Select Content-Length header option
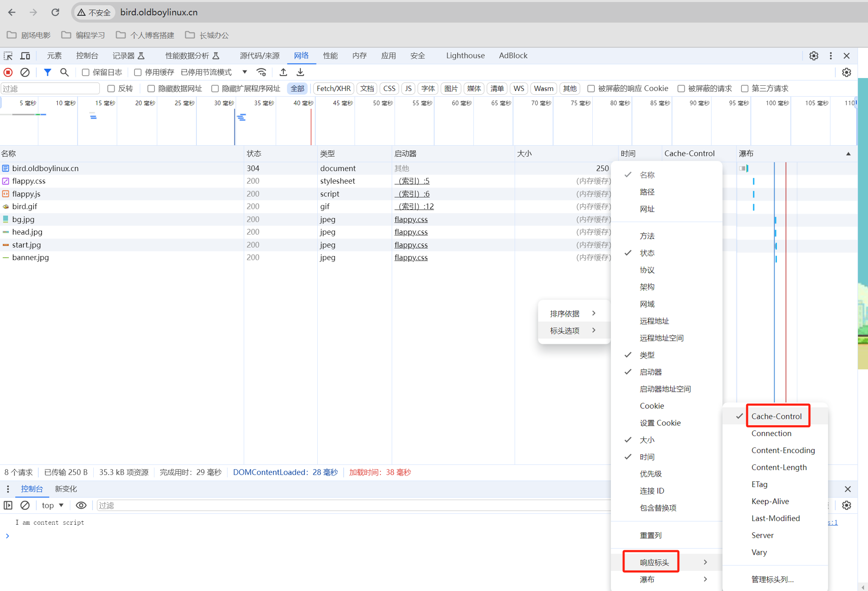Screen dimensions: 868x591 [x=776, y=467]
